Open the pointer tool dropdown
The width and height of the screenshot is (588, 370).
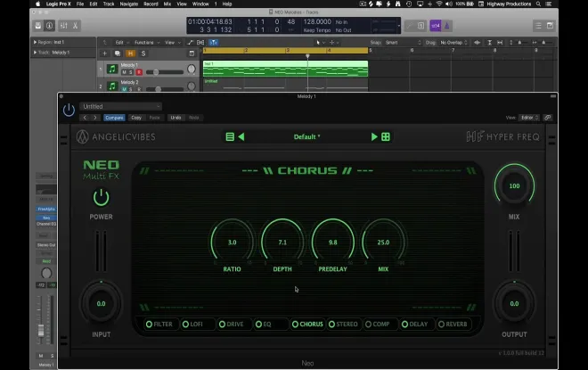321,43
